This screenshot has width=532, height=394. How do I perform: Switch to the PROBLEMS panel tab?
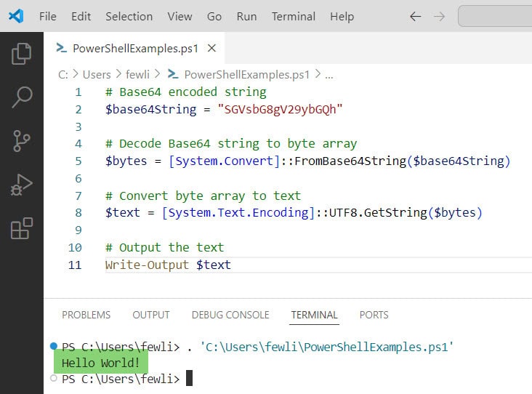pos(86,315)
